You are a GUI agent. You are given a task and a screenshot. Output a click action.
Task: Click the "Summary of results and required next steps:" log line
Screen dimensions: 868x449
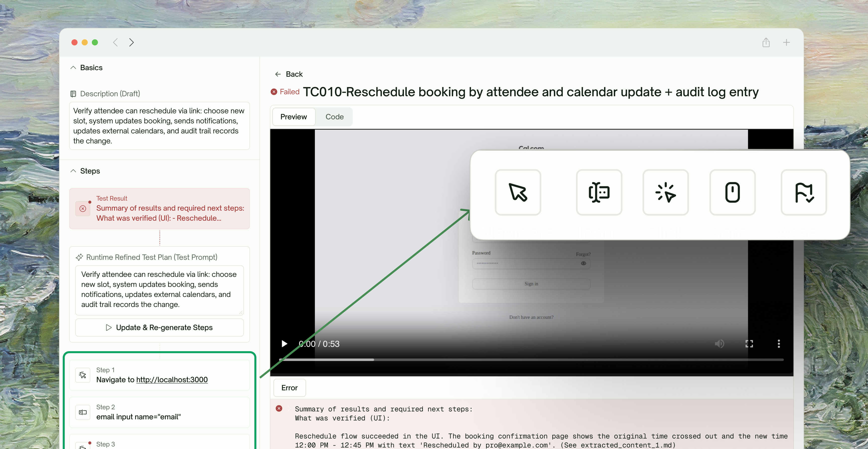point(384,409)
